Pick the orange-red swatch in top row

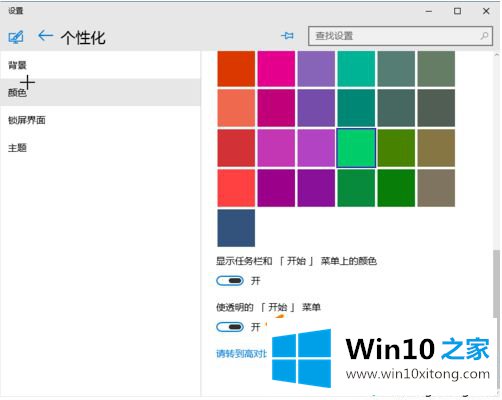tap(236, 69)
